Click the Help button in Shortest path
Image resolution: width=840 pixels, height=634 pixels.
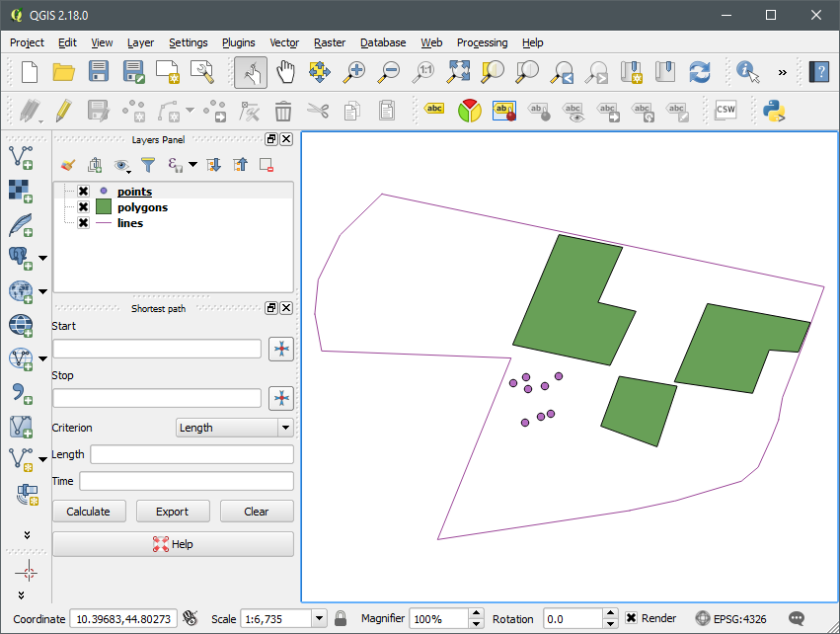[x=173, y=544]
